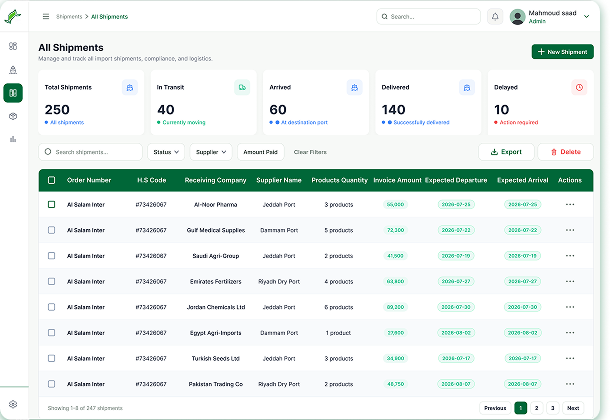Click the Arrived card icon

tap(354, 87)
